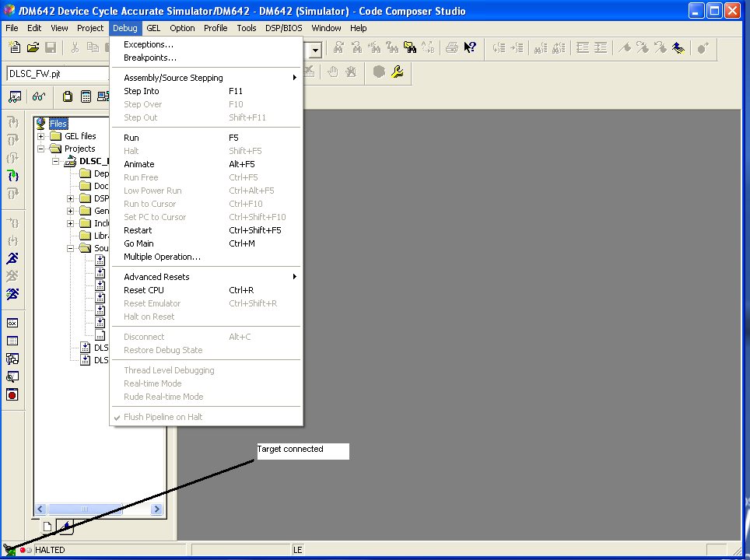Click the DLSC_FW.pjt project field
Screen dimensions: 750x560
[x=58, y=74]
